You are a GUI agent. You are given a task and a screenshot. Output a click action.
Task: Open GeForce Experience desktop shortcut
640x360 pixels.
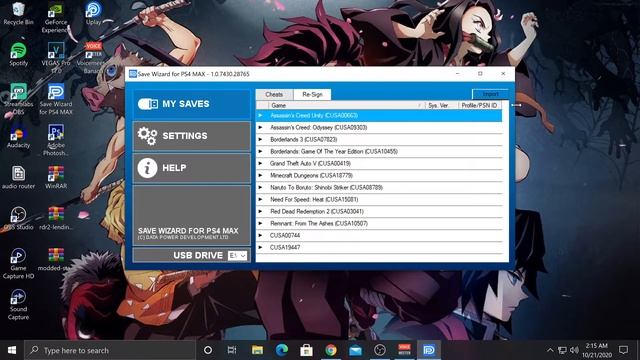click(x=56, y=18)
